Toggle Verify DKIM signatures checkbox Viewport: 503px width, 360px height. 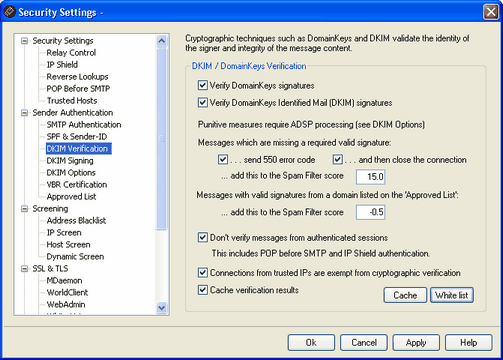(203, 102)
